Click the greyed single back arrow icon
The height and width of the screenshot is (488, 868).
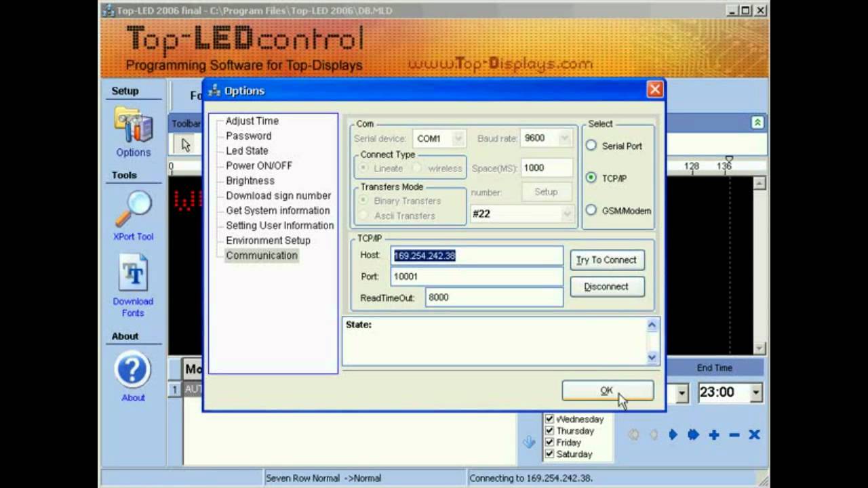(653, 435)
